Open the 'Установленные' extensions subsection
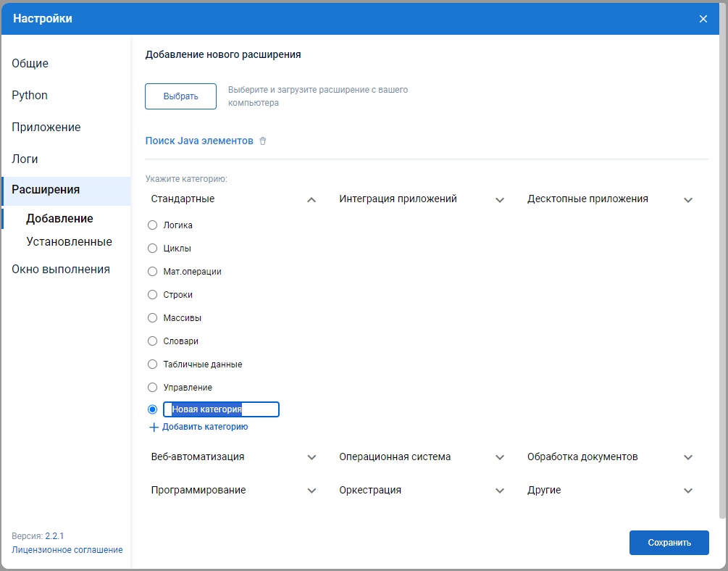The image size is (728, 571). (69, 241)
